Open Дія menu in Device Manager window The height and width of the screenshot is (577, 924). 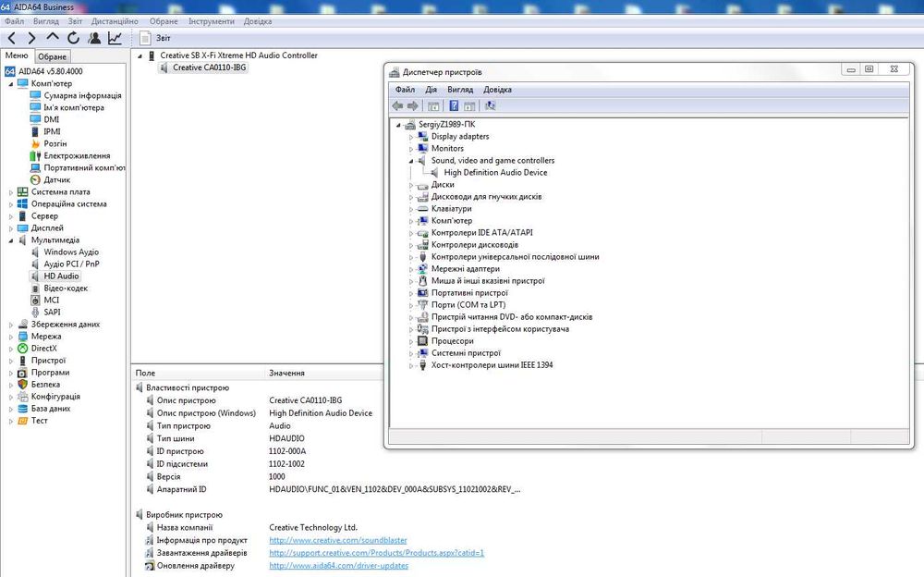point(432,90)
